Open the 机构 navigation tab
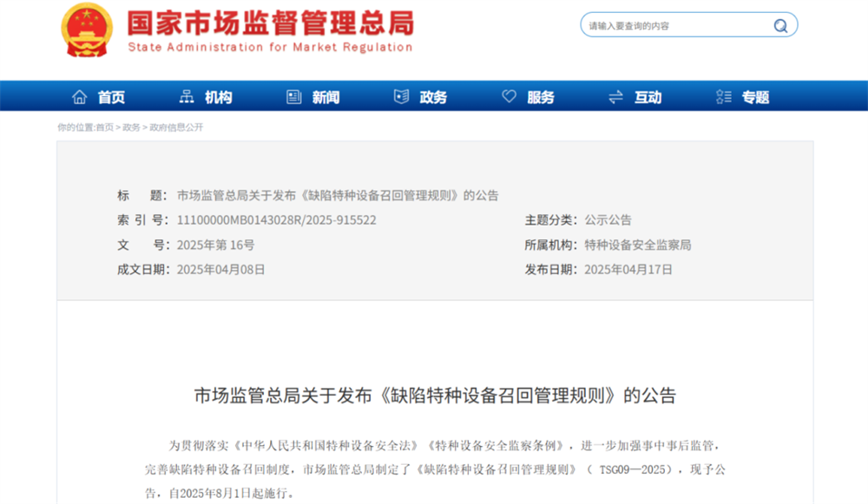Image resolution: width=868 pixels, height=504 pixels. (x=219, y=97)
